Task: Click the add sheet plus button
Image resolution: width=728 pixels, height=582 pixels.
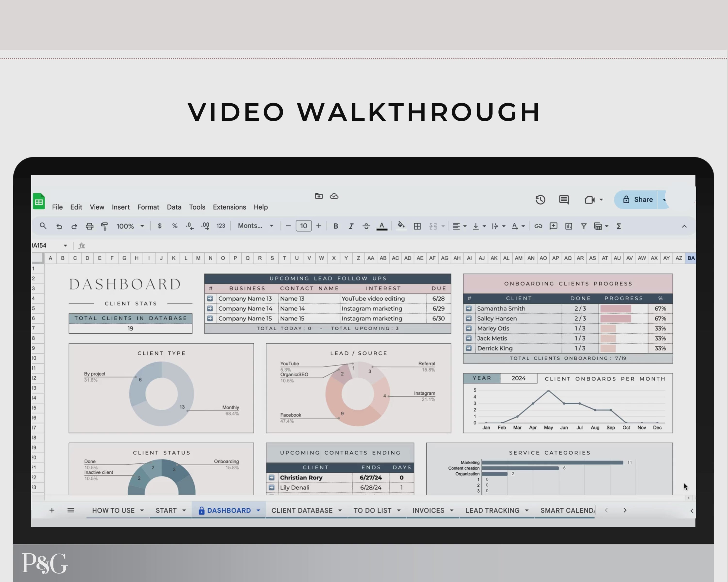Action: pyautogui.click(x=52, y=510)
